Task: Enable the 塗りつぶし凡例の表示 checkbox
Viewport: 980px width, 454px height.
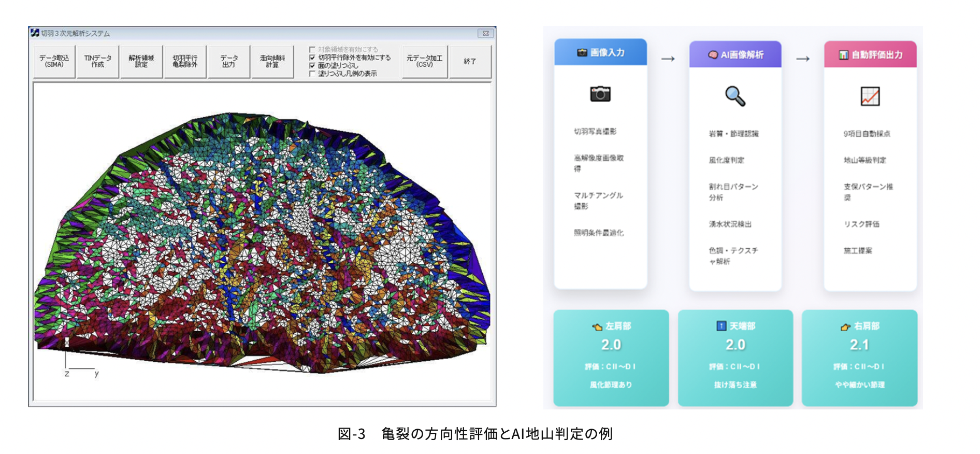Action: pos(312,74)
